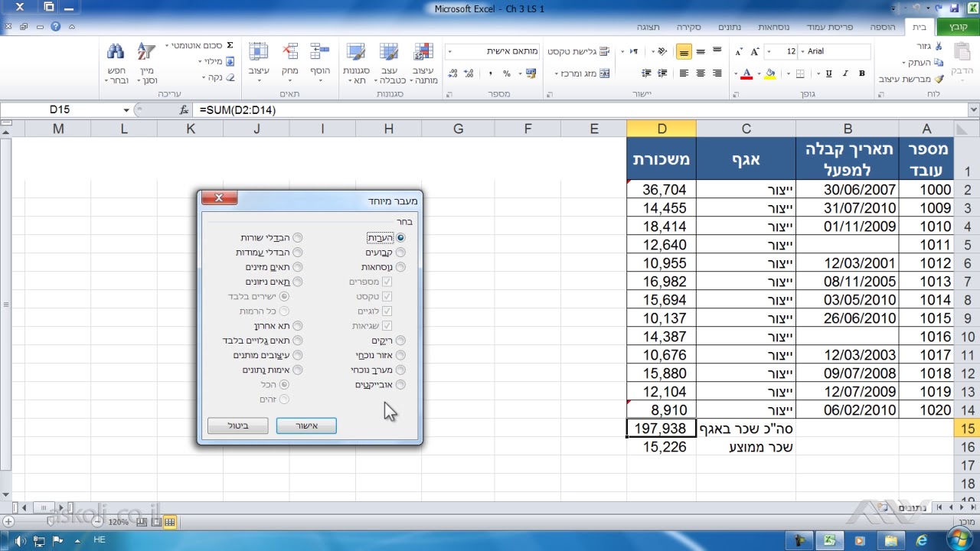Click the Cancel (ביטול) button in dialog
The width and height of the screenshot is (980, 551).
coord(238,425)
